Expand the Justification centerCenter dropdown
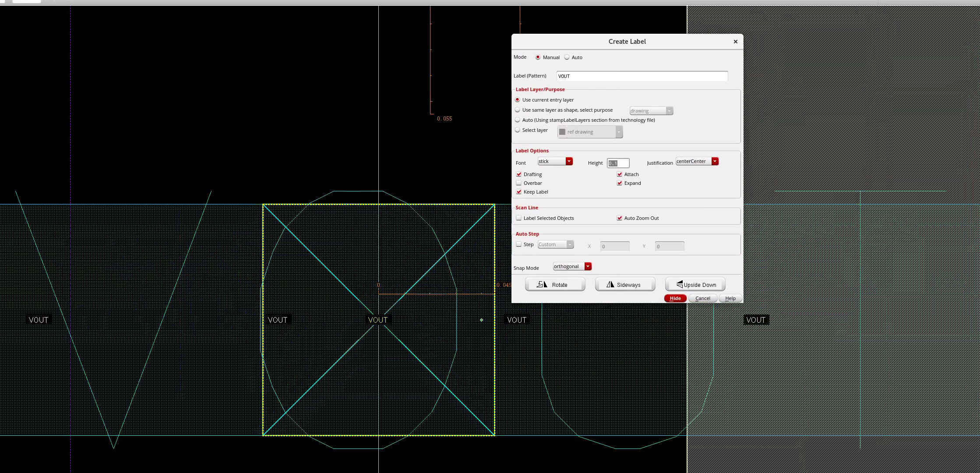 (x=697, y=161)
